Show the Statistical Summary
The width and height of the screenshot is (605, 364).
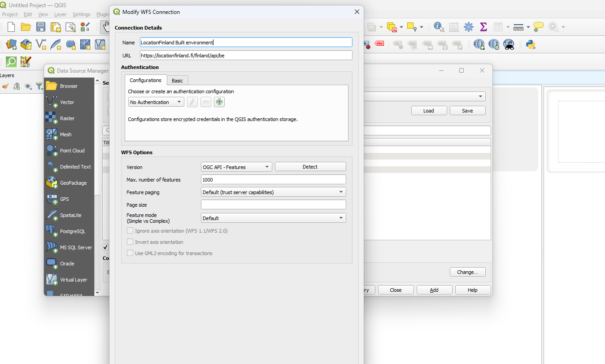(x=483, y=27)
